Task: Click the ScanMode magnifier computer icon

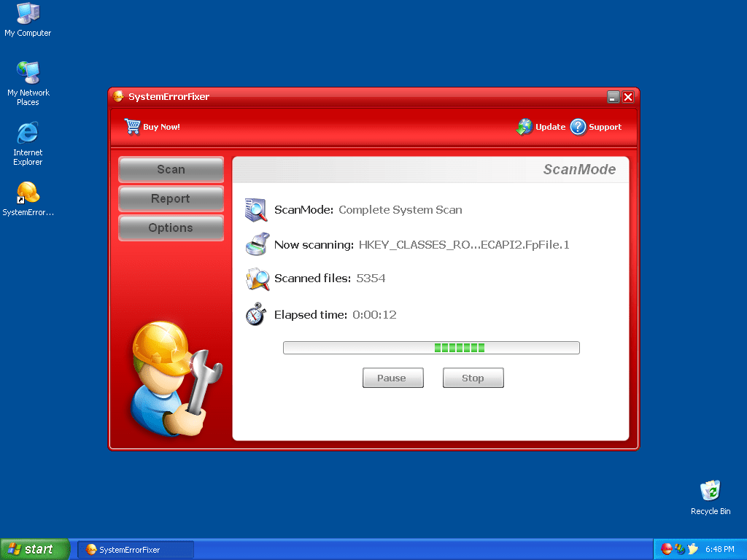Action: pos(256,210)
